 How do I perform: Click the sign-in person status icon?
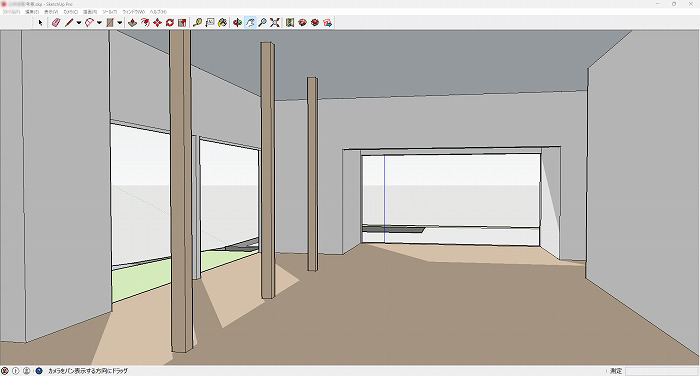click(26, 371)
